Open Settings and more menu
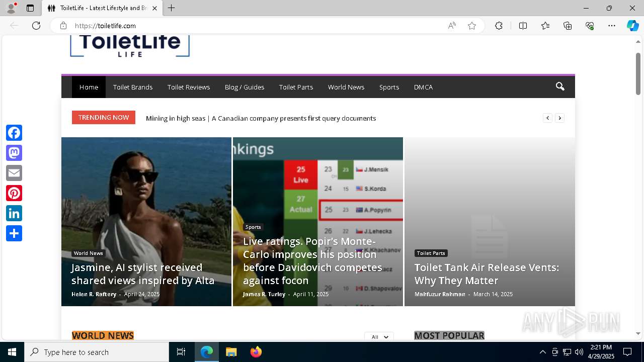 [x=612, y=26]
